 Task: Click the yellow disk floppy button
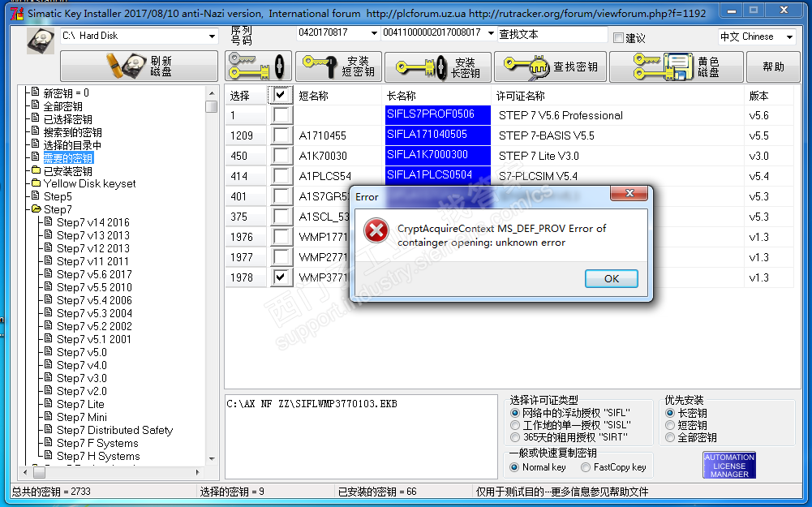pyautogui.click(x=677, y=67)
